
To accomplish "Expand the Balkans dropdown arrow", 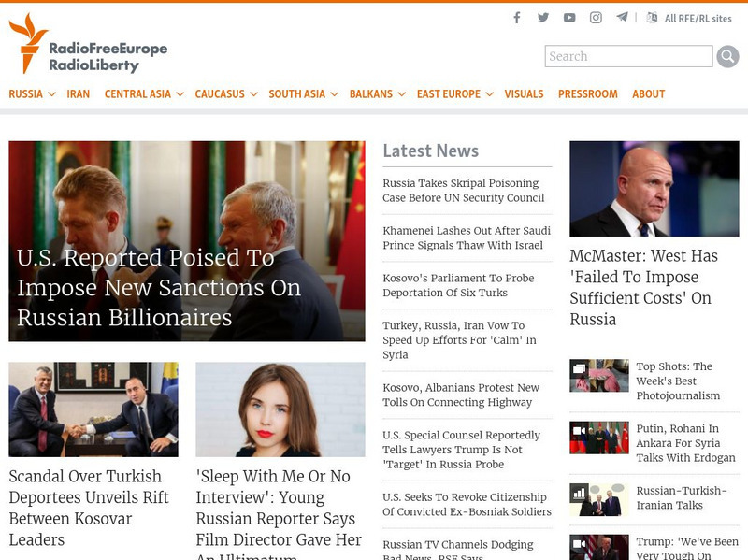I will (402, 94).
